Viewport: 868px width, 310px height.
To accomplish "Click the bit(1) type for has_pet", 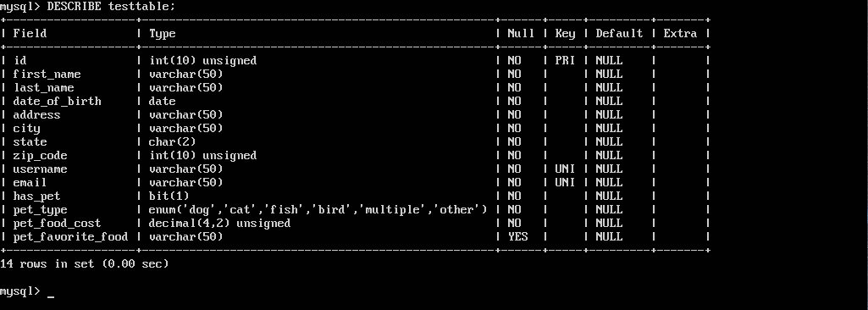I will click(x=169, y=196).
